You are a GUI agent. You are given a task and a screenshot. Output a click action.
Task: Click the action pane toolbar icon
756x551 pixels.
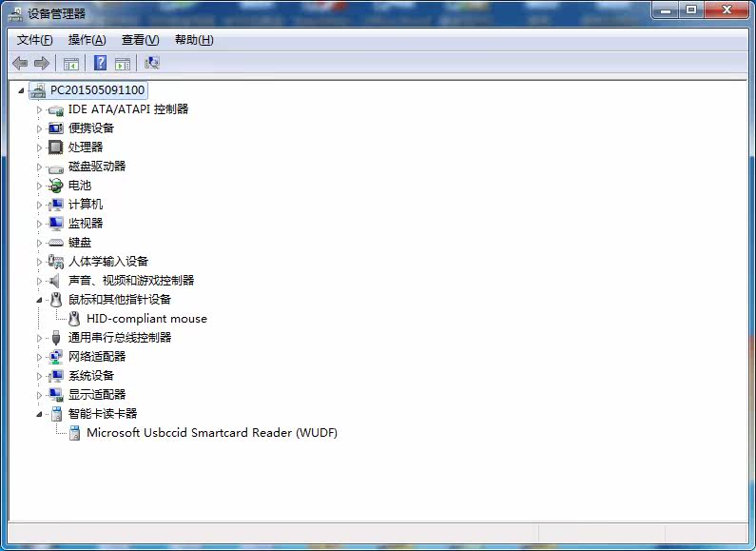[x=123, y=63]
